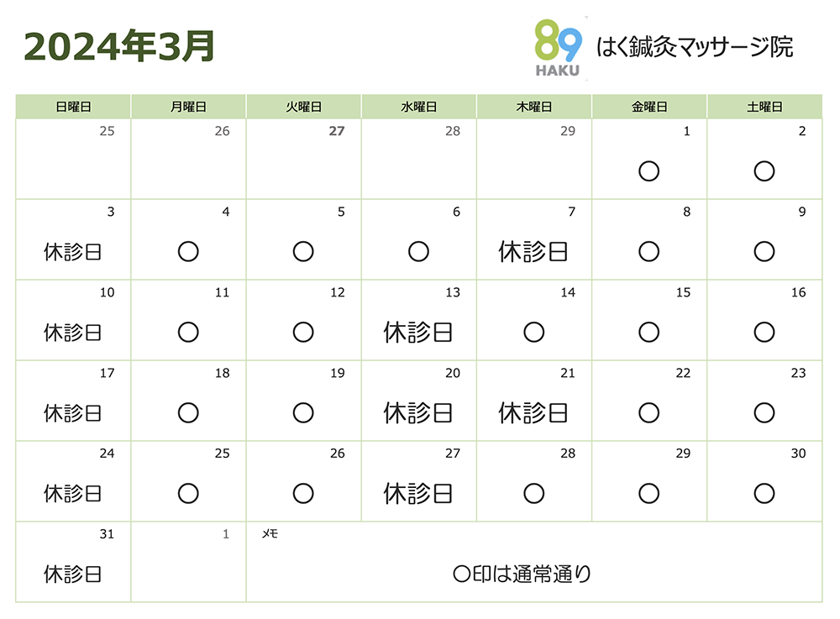
Task: Select the circle on March 28
Action: (x=533, y=493)
